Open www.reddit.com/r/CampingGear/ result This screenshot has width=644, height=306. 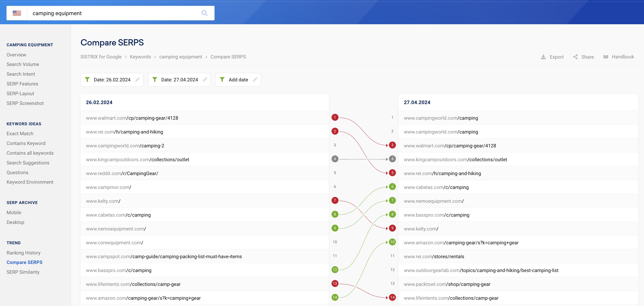click(x=122, y=174)
